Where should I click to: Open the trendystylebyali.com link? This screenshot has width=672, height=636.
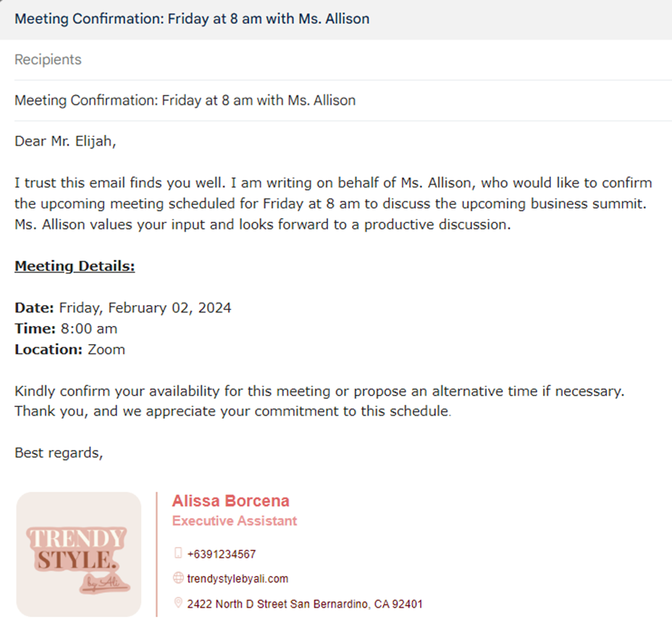coord(238,579)
